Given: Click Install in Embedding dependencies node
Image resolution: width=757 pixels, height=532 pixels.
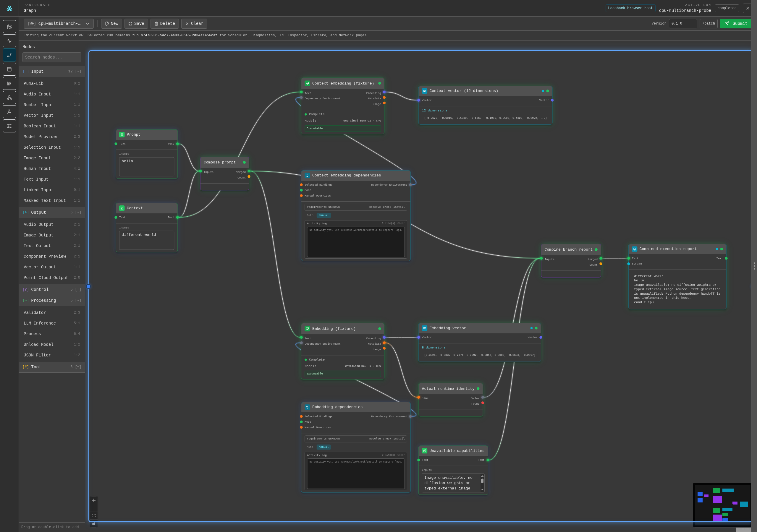Looking at the screenshot, I should [x=399, y=438].
